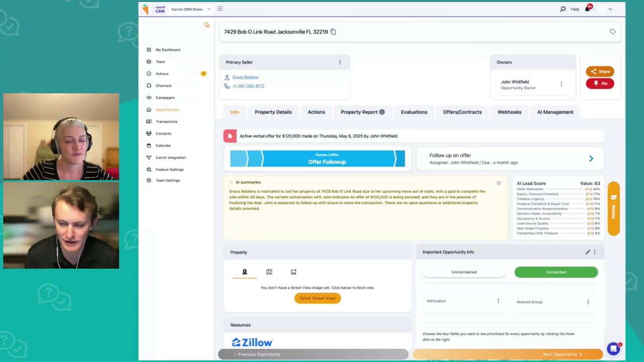Open the Motivation field options
Image resolution: width=644 pixels, height=362 pixels.
click(x=498, y=301)
